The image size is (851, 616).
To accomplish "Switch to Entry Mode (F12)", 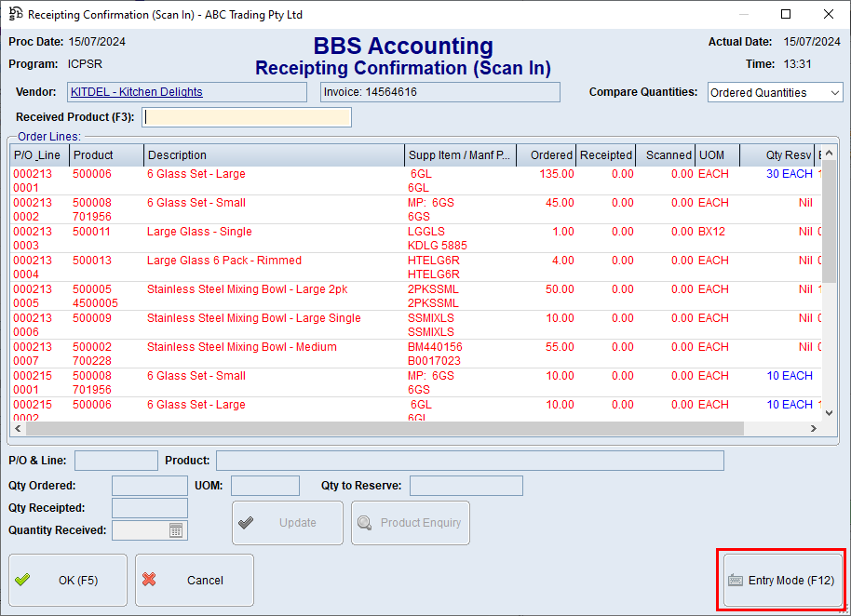I will 781,580.
